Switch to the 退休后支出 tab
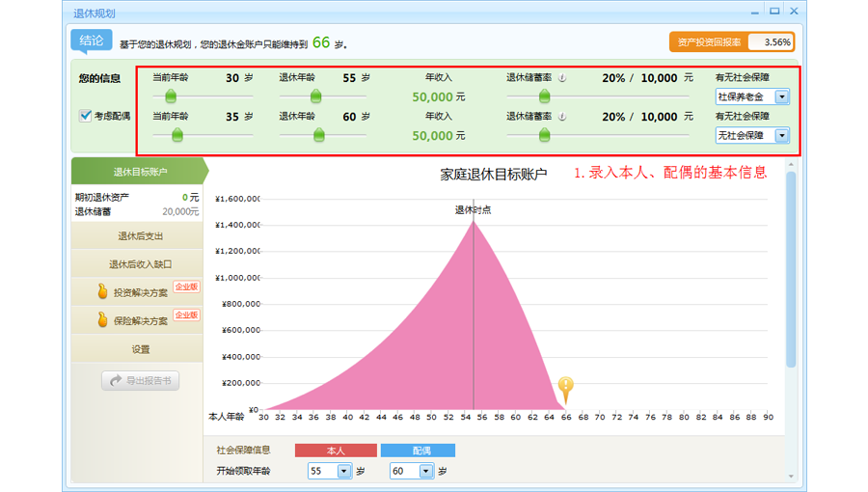The image size is (868, 492). pos(140,236)
